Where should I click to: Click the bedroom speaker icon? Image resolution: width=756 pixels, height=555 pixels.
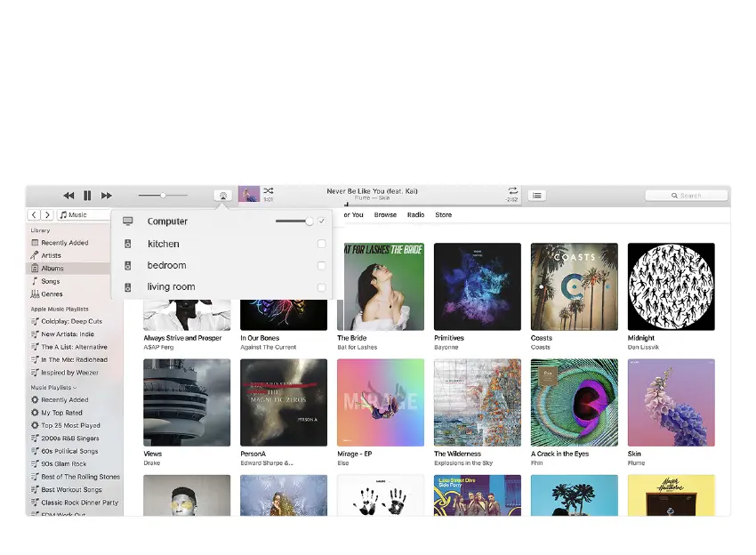click(128, 266)
